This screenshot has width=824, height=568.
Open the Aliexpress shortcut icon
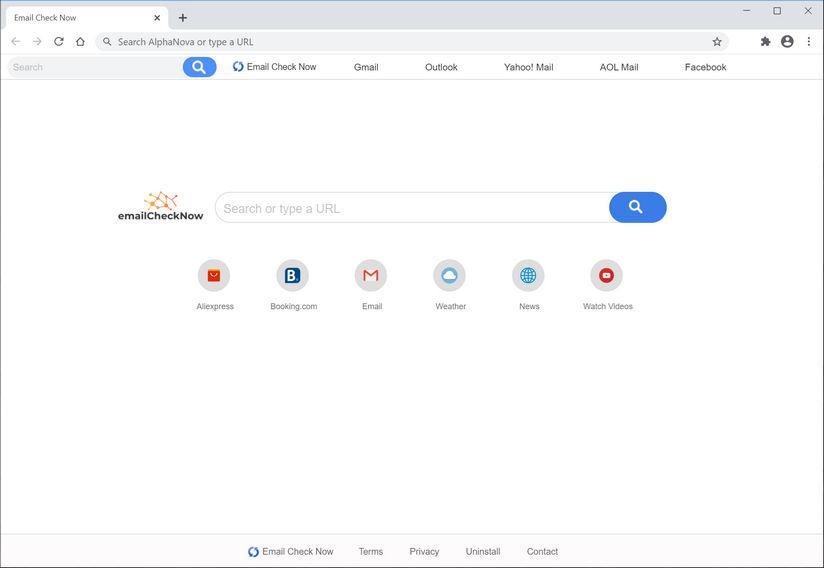pos(214,275)
